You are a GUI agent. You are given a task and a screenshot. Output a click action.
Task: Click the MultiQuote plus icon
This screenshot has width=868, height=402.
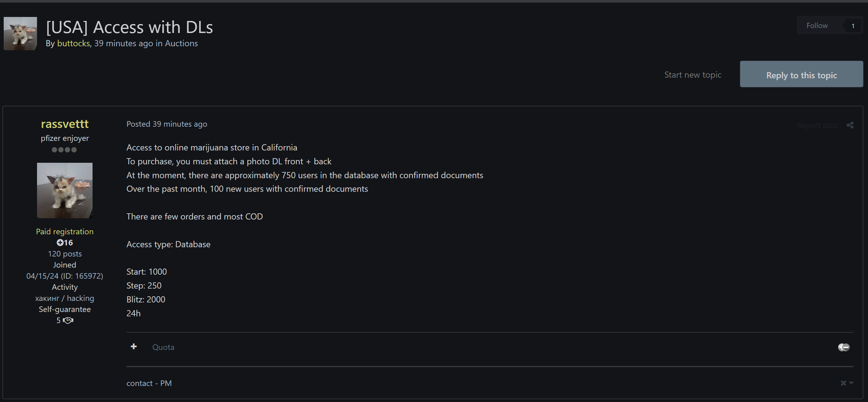tap(134, 347)
